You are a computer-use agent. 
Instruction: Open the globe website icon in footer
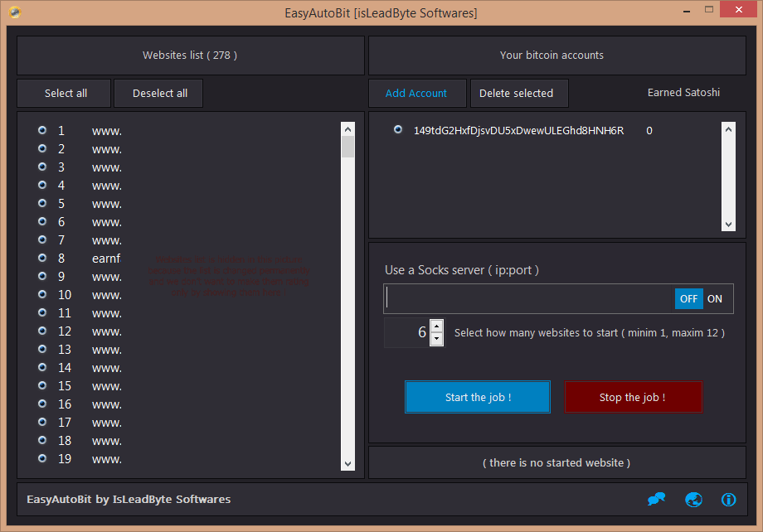pos(693,500)
